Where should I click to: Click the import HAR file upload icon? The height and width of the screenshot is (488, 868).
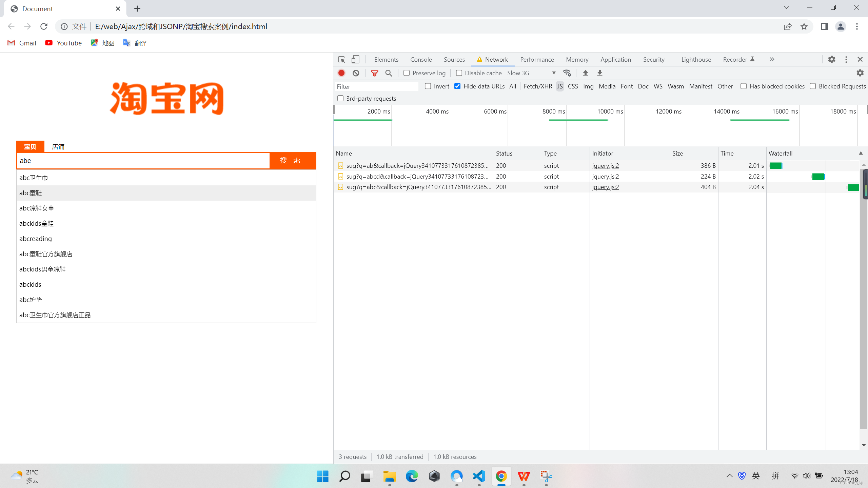[585, 73]
